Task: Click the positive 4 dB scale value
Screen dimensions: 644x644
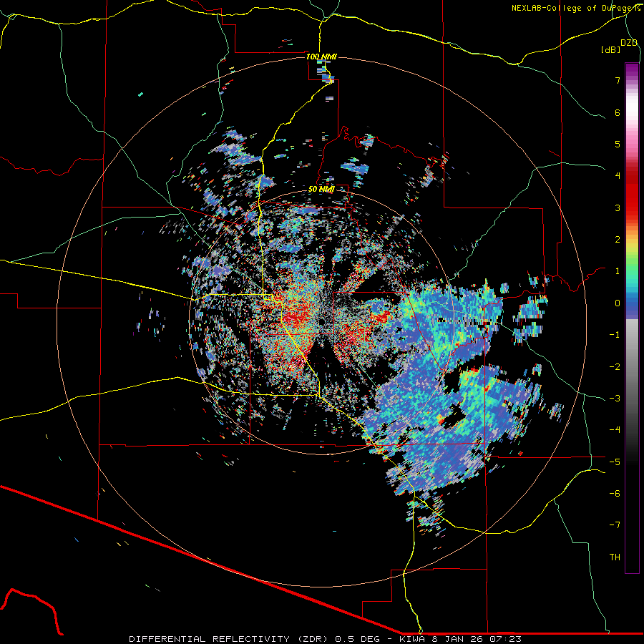Action: 618,176
